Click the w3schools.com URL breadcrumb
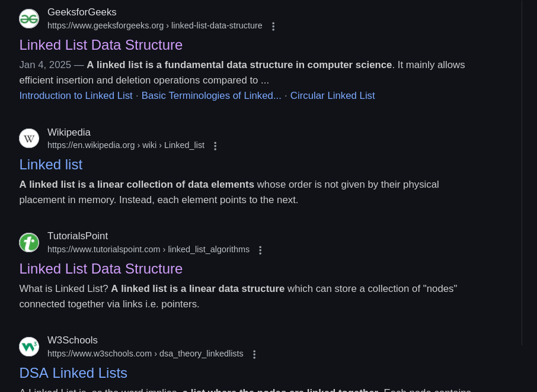The image size is (537, 392). pyautogui.click(x=145, y=354)
